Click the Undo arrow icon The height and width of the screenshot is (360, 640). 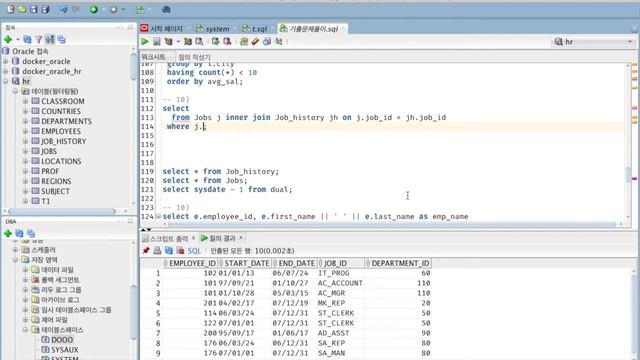tap(63, 9)
